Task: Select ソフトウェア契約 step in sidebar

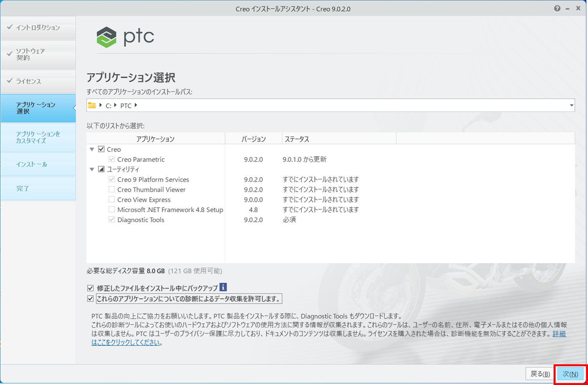Action: [38, 54]
